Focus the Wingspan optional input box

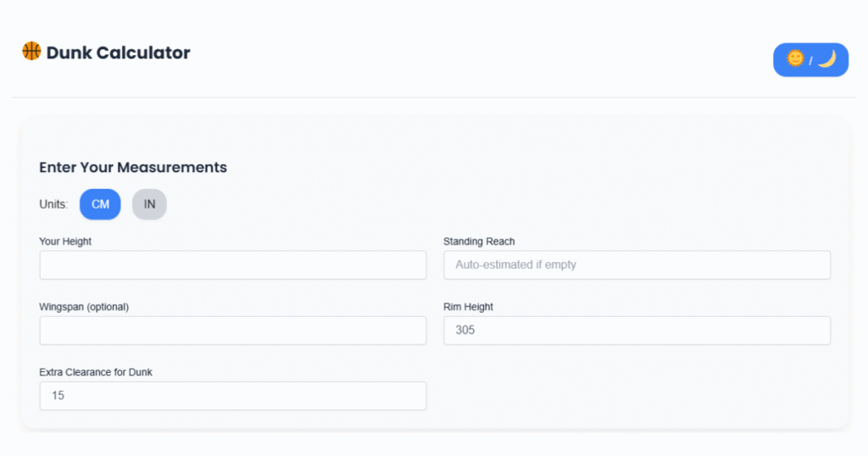point(232,331)
